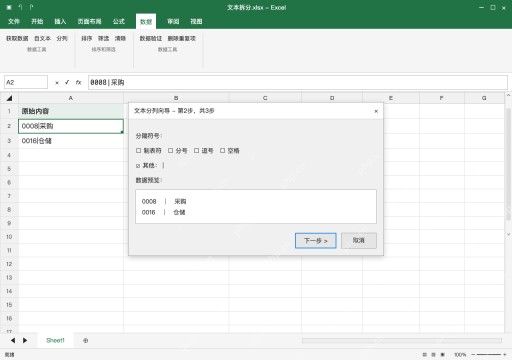Viewport: 512px width, 360px height.
Task: Click cell A2 containing 0008|采购
Action: click(71, 126)
